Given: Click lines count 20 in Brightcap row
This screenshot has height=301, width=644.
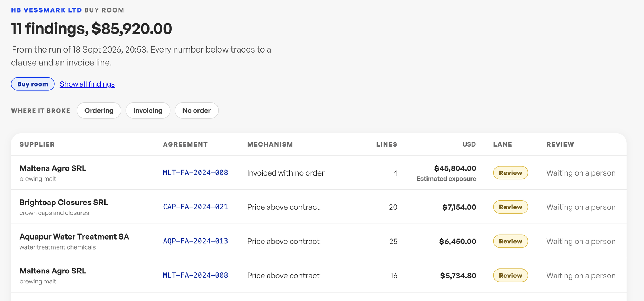Looking at the screenshot, I should [393, 207].
